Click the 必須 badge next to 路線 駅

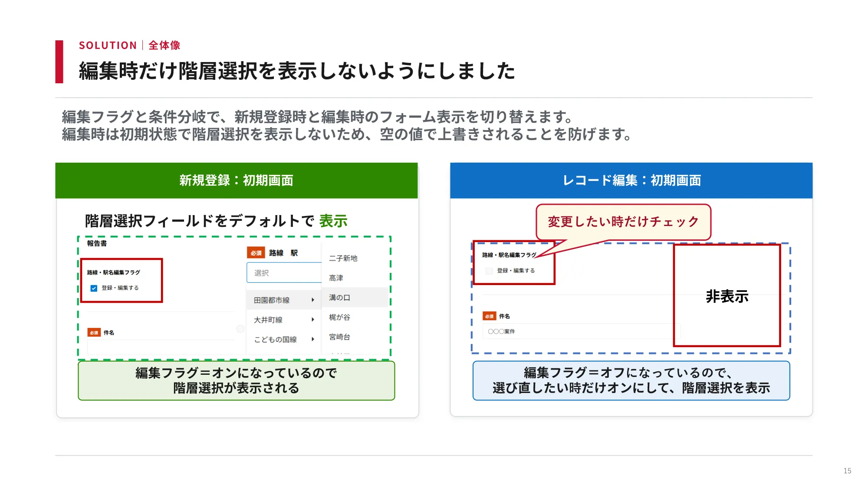256,253
